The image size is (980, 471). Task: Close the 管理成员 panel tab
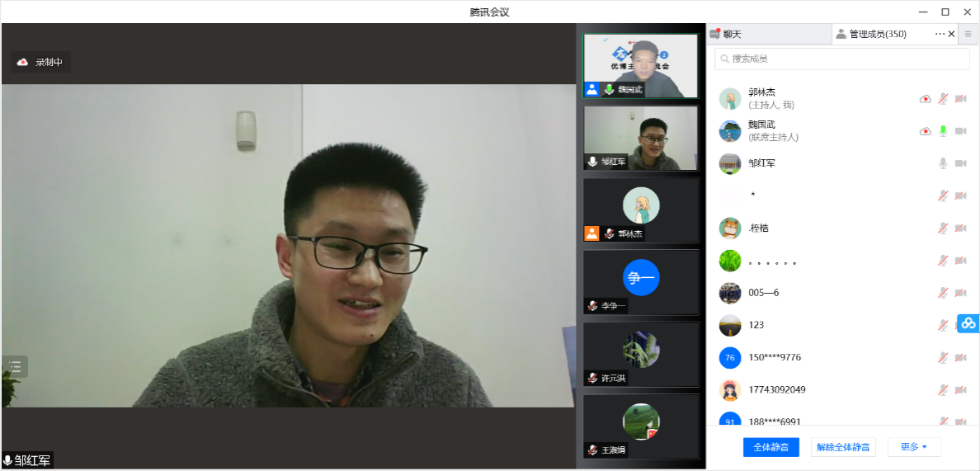click(x=951, y=34)
